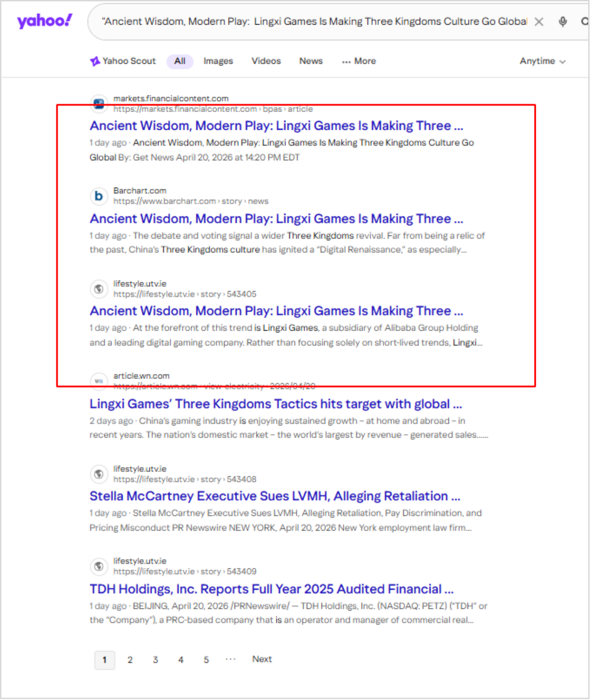Switch to Videos results
Viewport: 590px width, 700px height.
[x=266, y=61]
